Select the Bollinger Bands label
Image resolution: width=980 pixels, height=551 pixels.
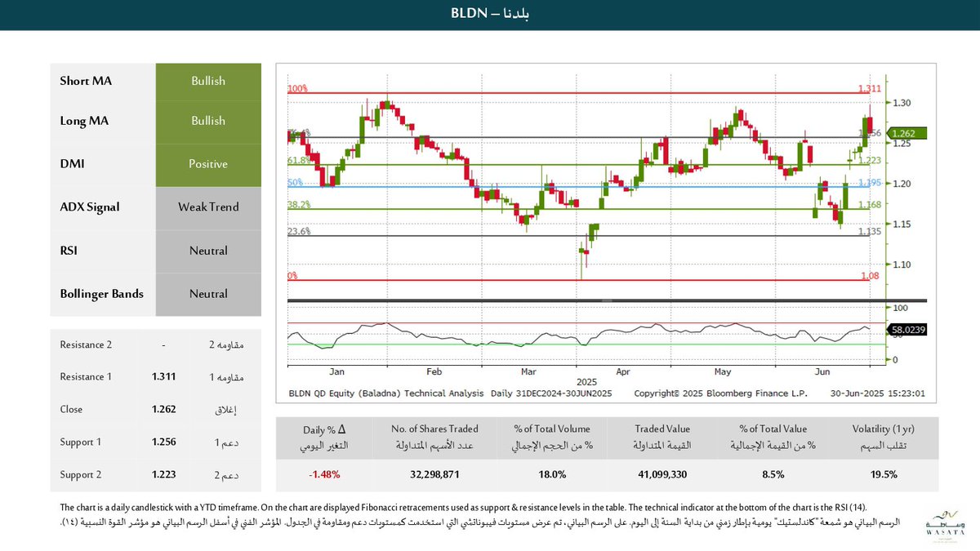[x=102, y=293]
